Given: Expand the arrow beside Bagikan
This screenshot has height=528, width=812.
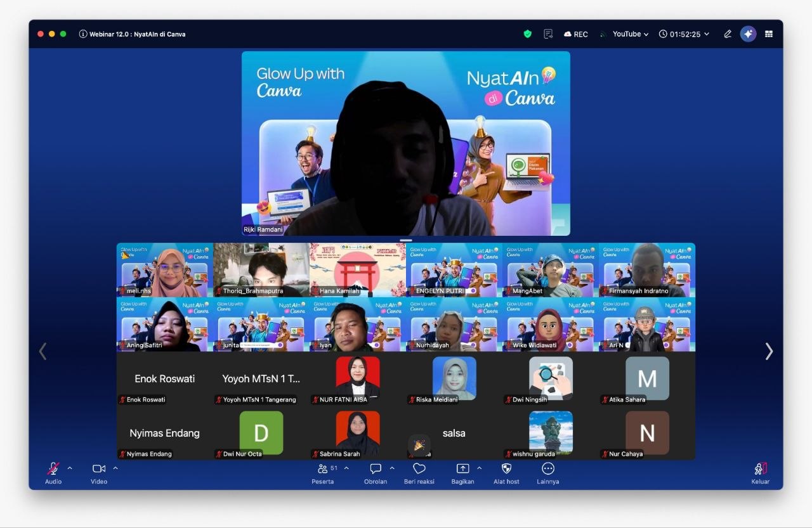Looking at the screenshot, I should coord(479,468).
